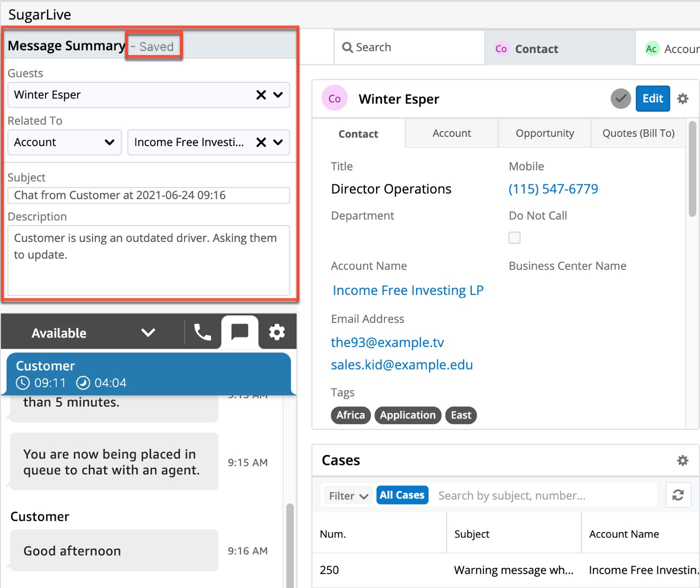Image resolution: width=700 pixels, height=588 pixels.
Task: Switch to the Opportunity tab
Action: point(544,133)
